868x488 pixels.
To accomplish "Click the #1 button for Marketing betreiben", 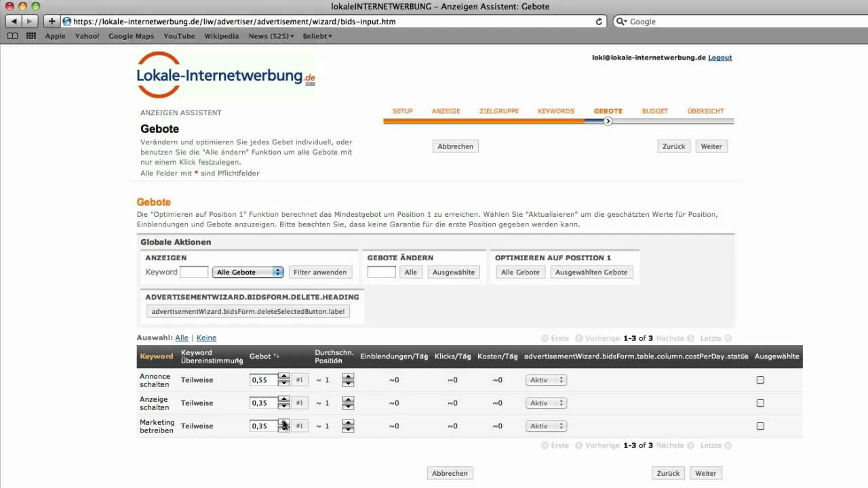I will click(x=300, y=426).
